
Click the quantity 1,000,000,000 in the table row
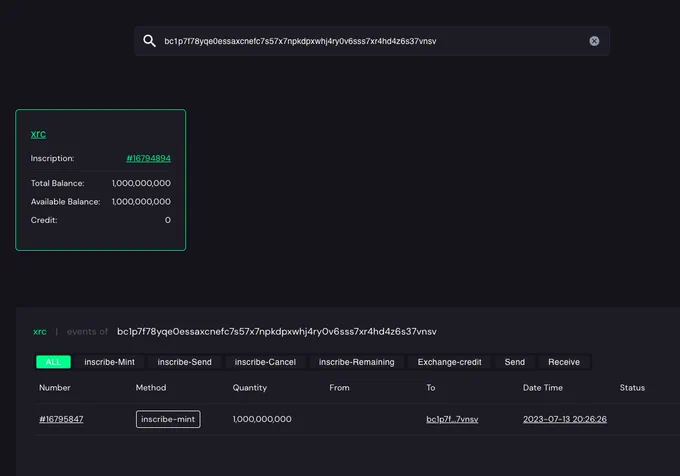[x=262, y=419]
